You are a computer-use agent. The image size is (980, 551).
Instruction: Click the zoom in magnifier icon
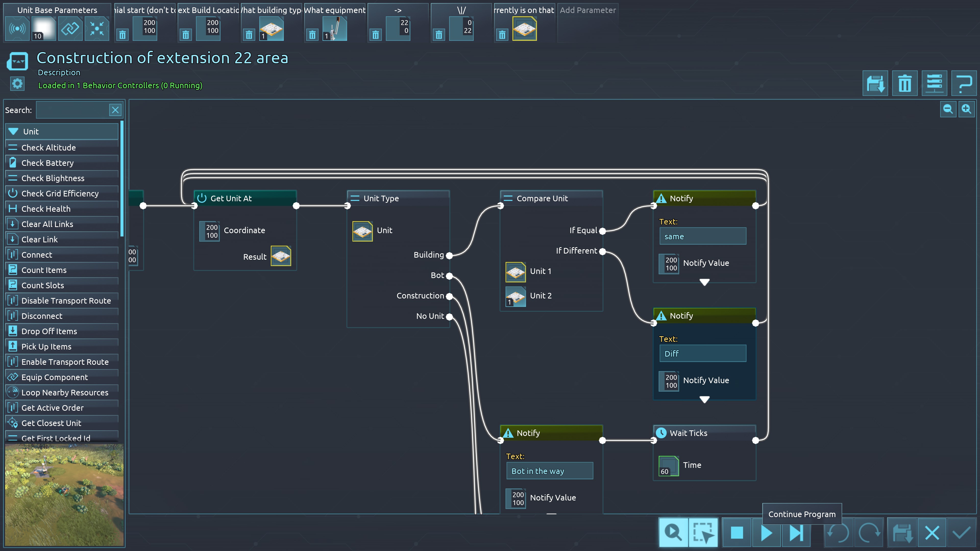(966, 109)
